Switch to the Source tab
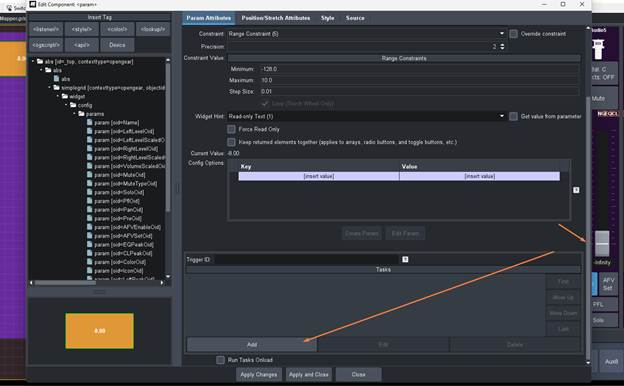The height and width of the screenshot is (386, 624). point(355,18)
